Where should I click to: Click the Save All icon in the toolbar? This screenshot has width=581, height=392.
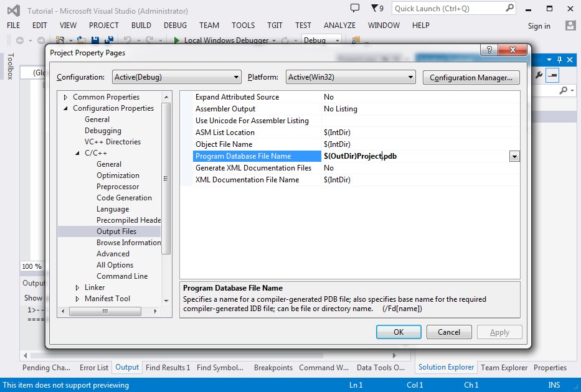coord(109,40)
